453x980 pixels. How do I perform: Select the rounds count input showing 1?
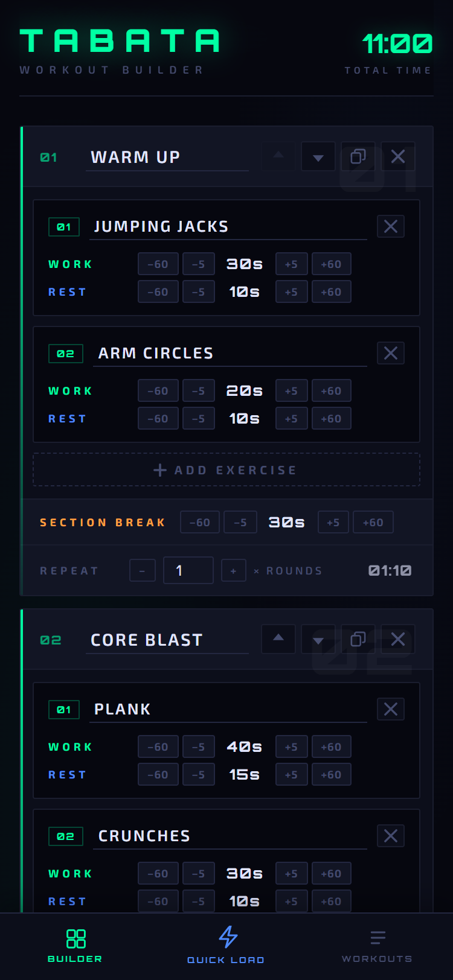pos(188,570)
